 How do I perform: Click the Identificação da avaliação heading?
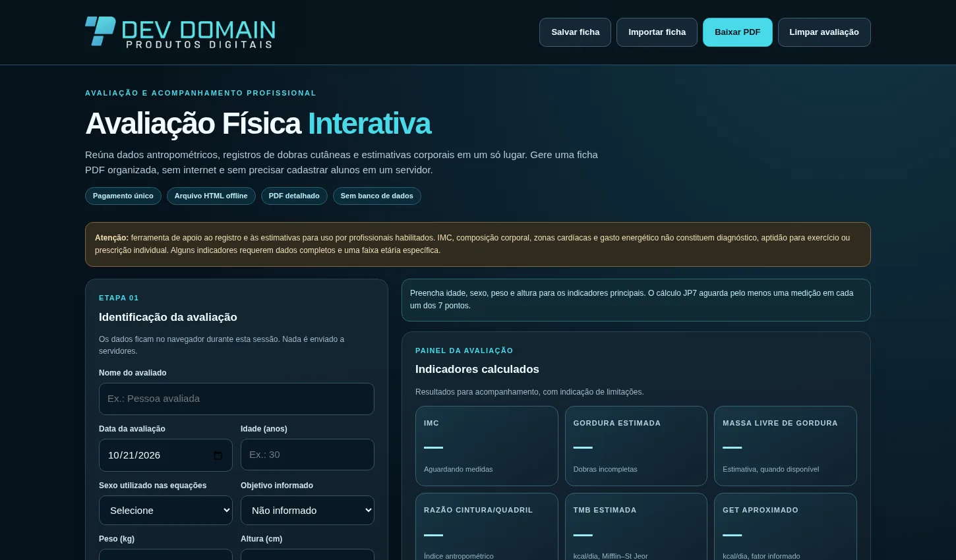click(168, 317)
